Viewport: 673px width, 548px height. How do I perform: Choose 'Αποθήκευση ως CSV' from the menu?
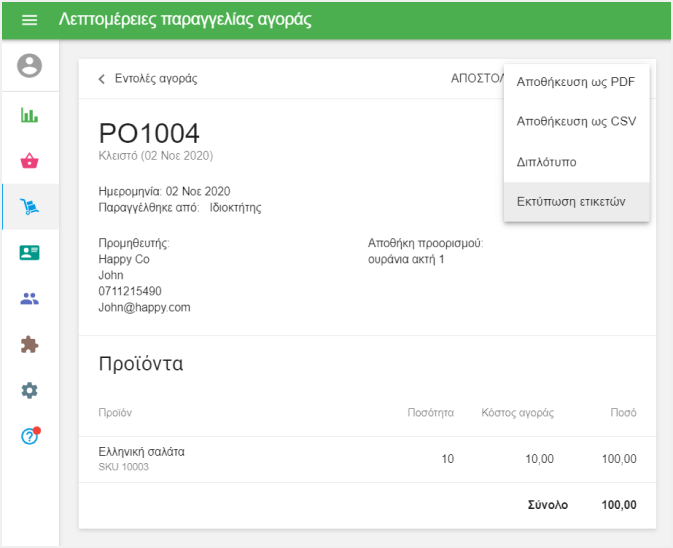point(576,121)
